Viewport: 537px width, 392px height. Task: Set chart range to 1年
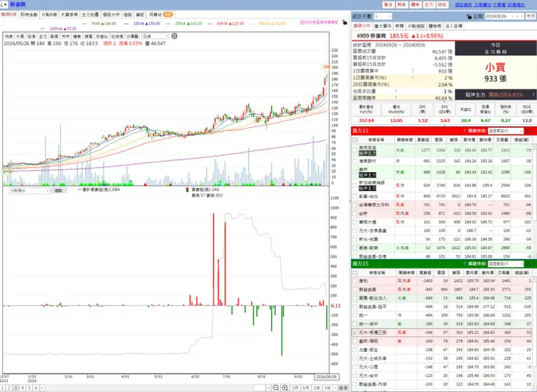[x=316, y=388]
